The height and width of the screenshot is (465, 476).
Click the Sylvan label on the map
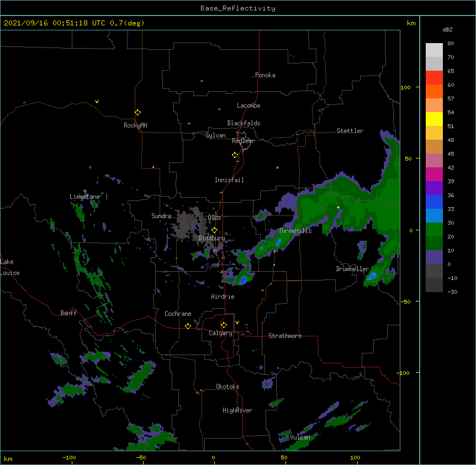(x=215, y=135)
